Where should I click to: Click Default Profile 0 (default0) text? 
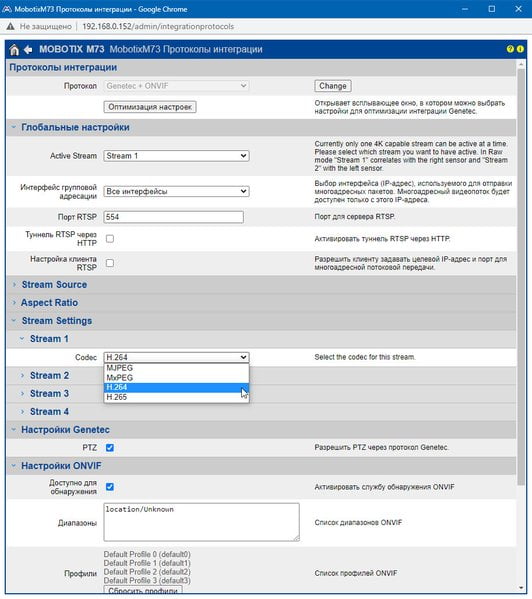coord(147,554)
